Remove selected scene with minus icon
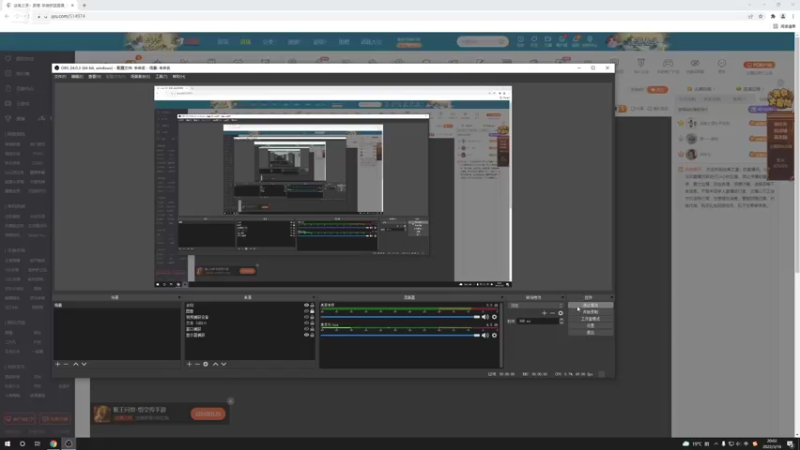This screenshot has width=800, height=450. [x=66, y=364]
